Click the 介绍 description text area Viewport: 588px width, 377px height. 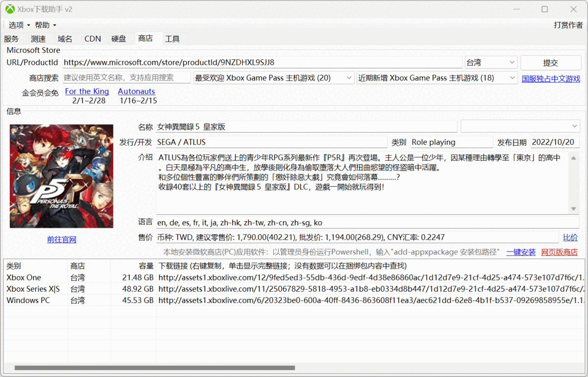tap(363, 182)
